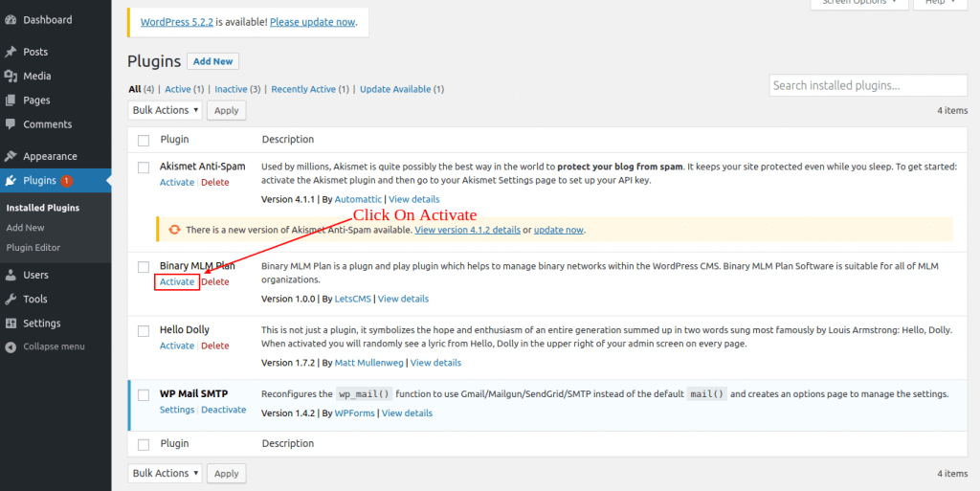Viewport: 980px width, 491px height.
Task: Click the Dashboard icon in sidebar
Action: (x=11, y=20)
